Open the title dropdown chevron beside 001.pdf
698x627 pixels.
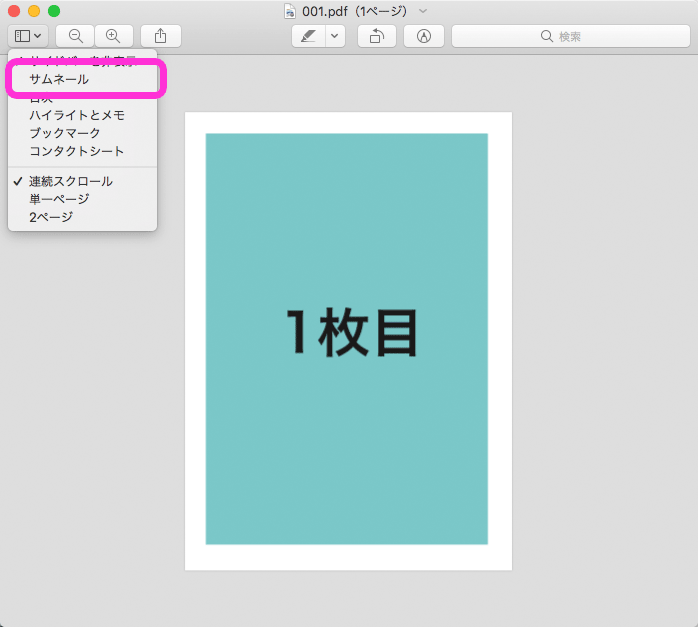(423, 11)
